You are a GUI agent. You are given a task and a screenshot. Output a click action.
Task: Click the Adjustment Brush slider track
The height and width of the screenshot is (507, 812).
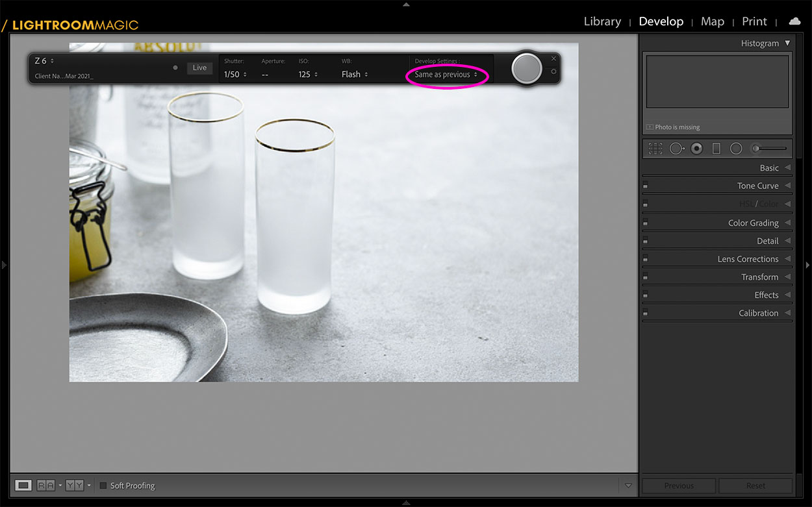click(773, 149)
